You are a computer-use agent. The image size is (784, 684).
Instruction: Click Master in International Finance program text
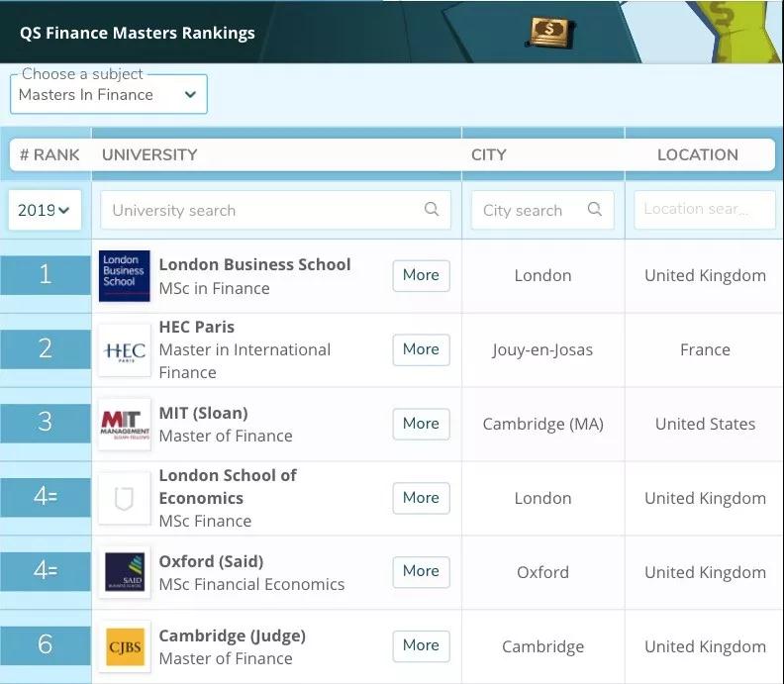click(245, 361)
